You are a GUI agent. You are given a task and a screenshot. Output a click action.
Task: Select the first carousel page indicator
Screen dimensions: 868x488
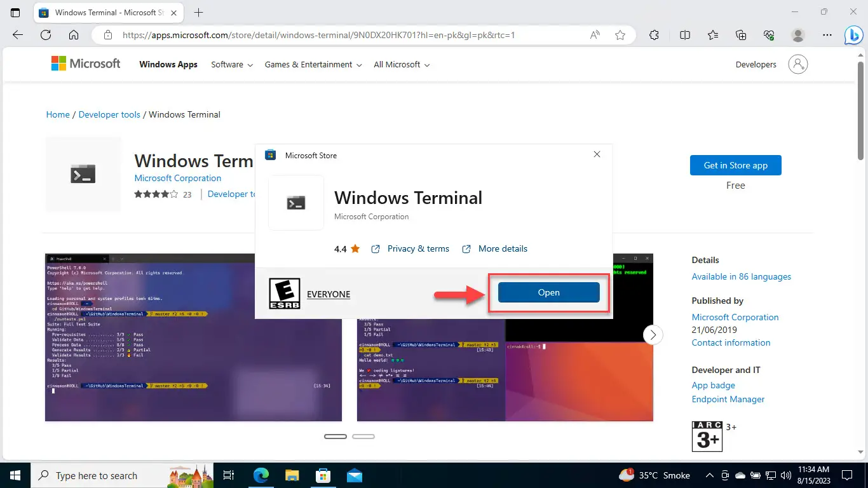pyautogui.click(x=336, y=437)
